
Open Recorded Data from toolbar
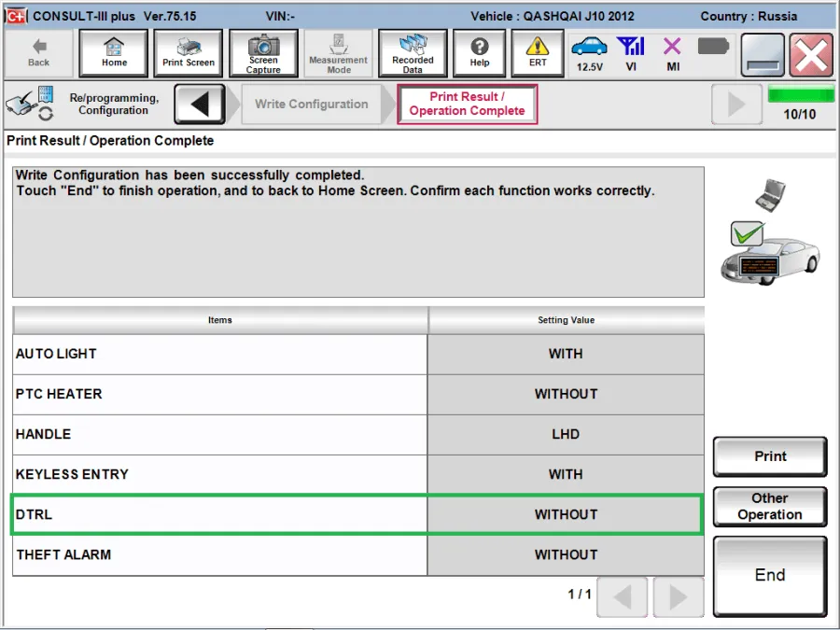tap(413, 53)
